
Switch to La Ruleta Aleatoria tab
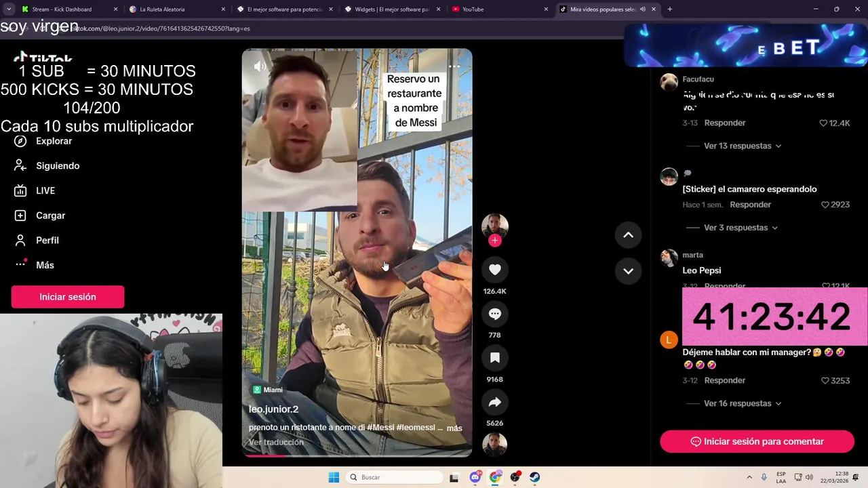(176, 9)
